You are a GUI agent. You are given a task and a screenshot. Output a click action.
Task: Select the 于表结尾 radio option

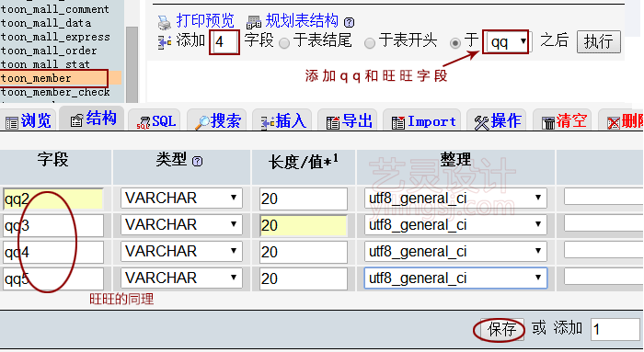284,43
